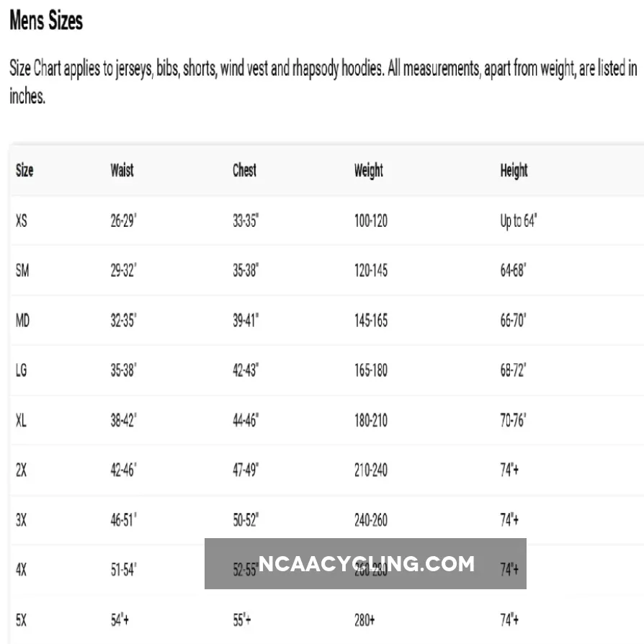Click the 4X size label
The height and width of the screenshot is (644, 644).
(22, 569)
